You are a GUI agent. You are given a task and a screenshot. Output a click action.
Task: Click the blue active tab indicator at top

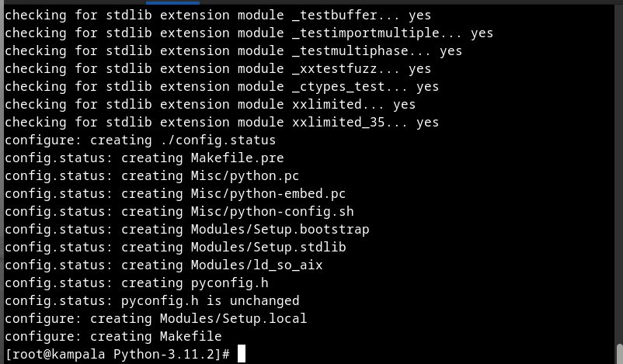(172, 3)
